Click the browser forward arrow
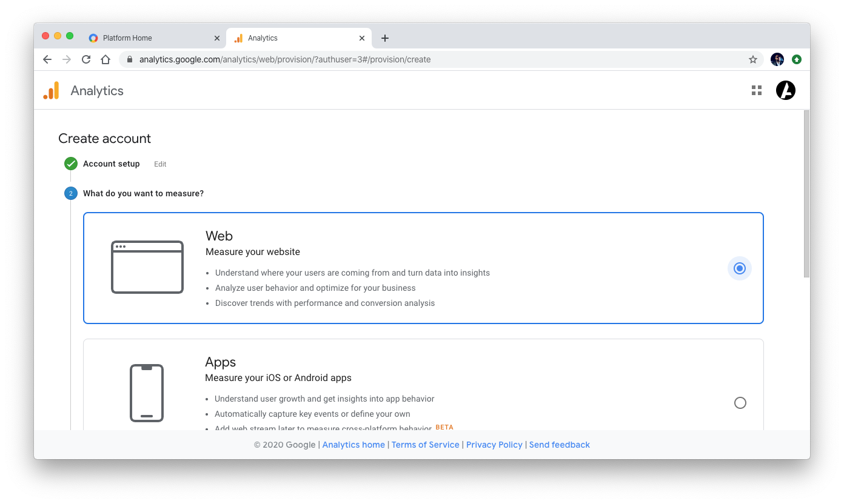The height and width of the screenshot is (504, 844). [67, 59]
